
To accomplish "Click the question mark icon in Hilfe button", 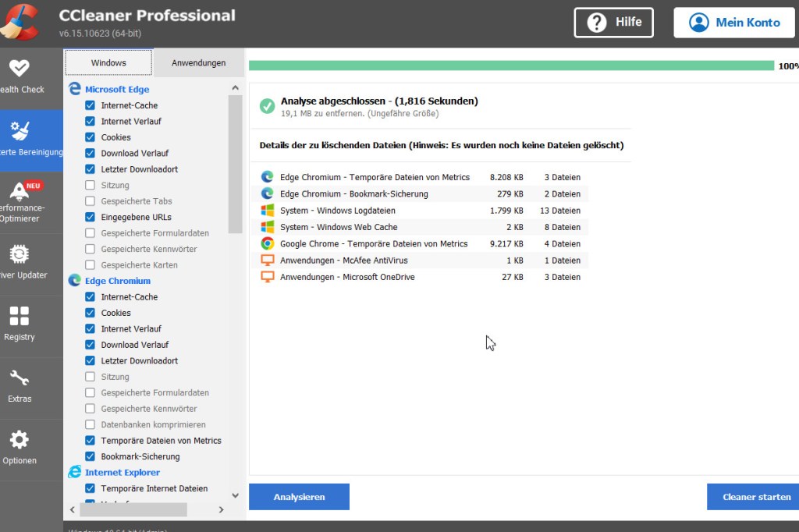I will (597, 23).
